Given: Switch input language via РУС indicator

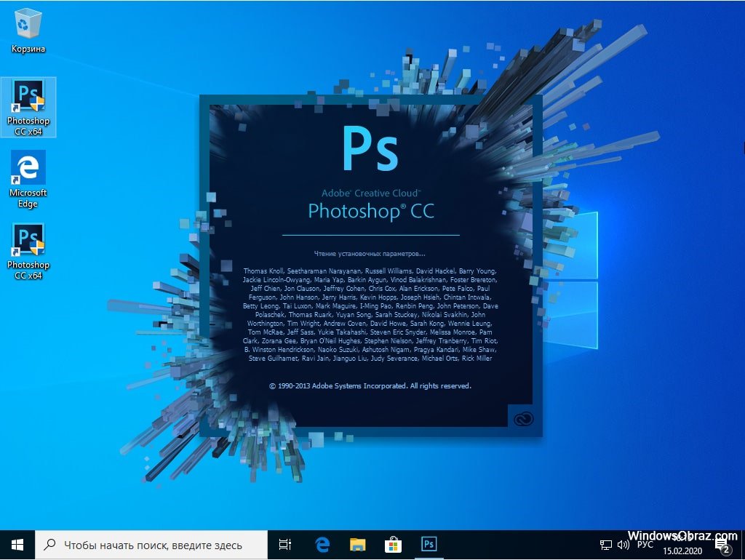Looking at the screenshot, I should click(645, 544).
